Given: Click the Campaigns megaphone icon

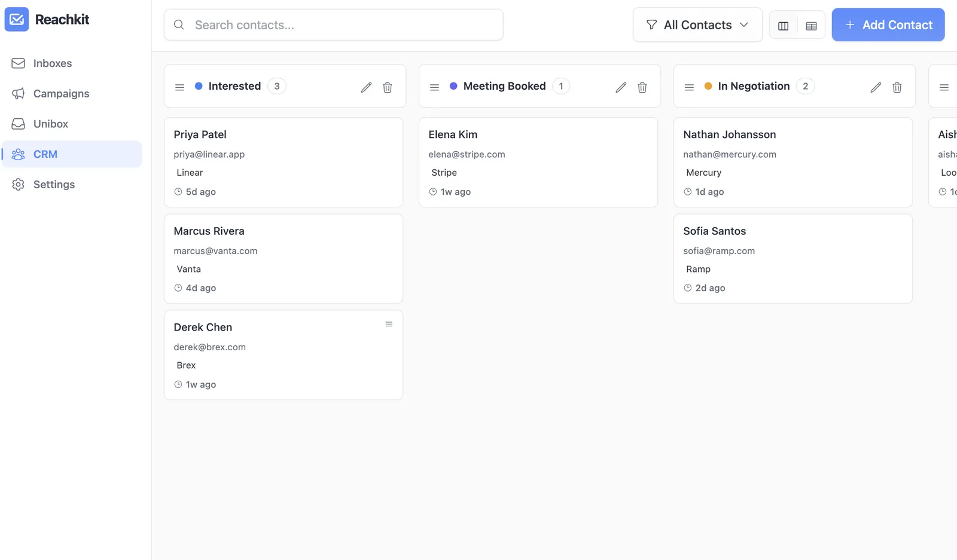Looking at the screenshot, I should (x=19, y=94).
